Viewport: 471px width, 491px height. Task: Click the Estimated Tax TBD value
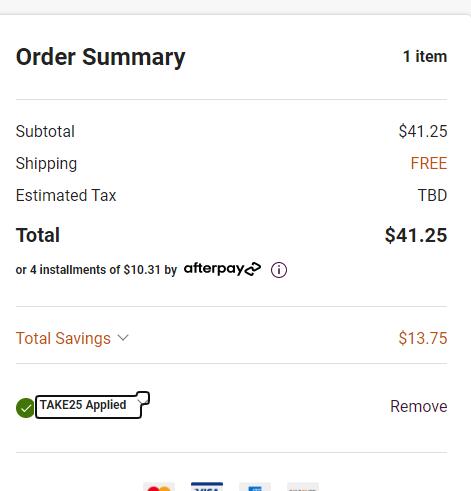coord(432,195)
